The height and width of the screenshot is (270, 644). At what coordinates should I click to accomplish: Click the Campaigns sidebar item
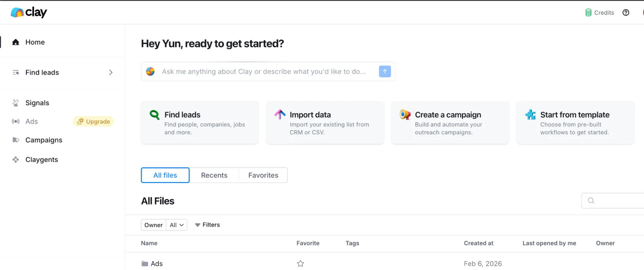[x=43, y=140]
